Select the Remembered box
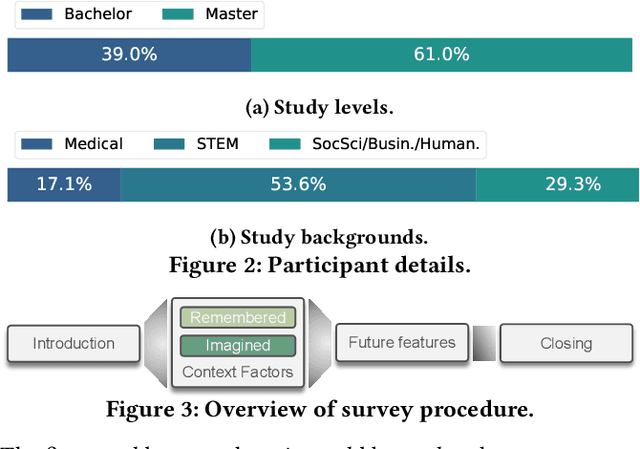640x449 pixels. tap(238, 318)
